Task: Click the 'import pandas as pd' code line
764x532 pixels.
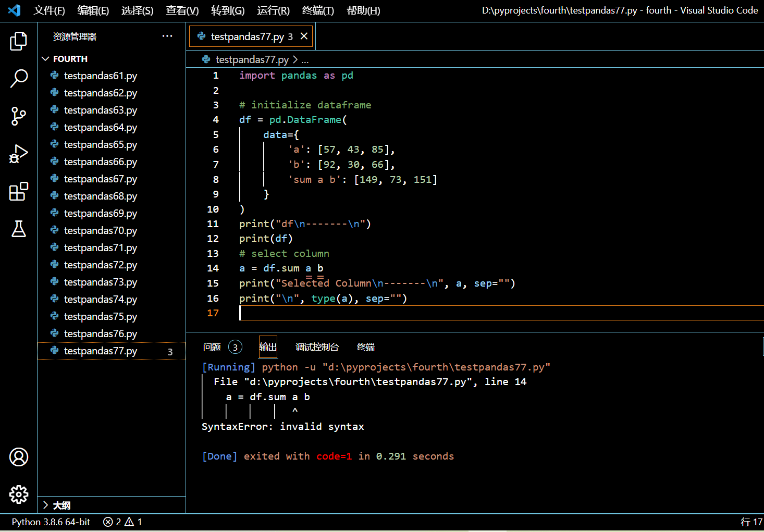Action: [x=296, y=76]
